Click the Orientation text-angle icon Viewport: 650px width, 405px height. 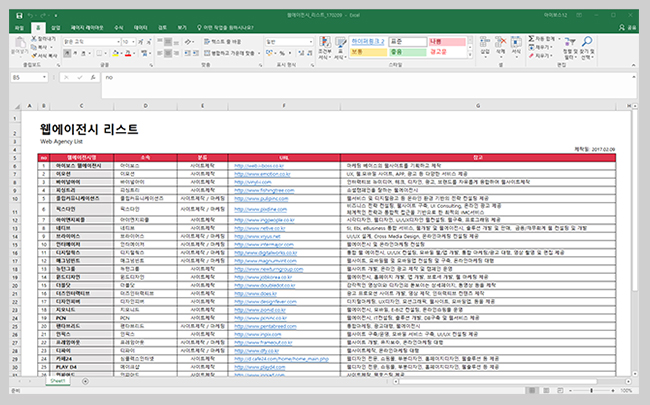188,42
